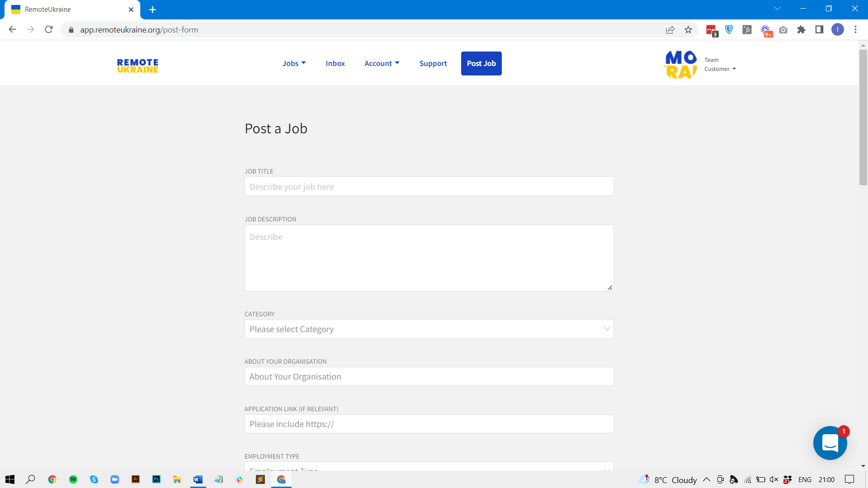The image size is (868, 488).
Task: Click the chat support bubble icon
Action: point(830,443)
